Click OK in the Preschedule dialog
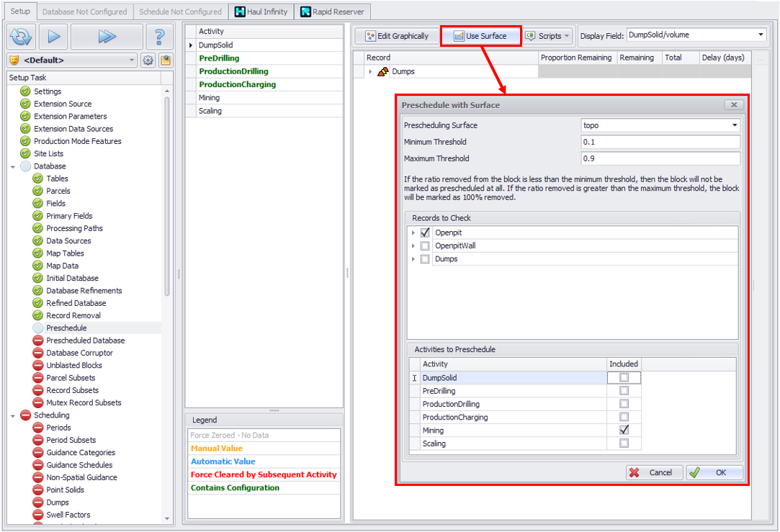Image resolution: width=780 pixels, height=532 pixels. pyautogui.click(x=715, y=473)
